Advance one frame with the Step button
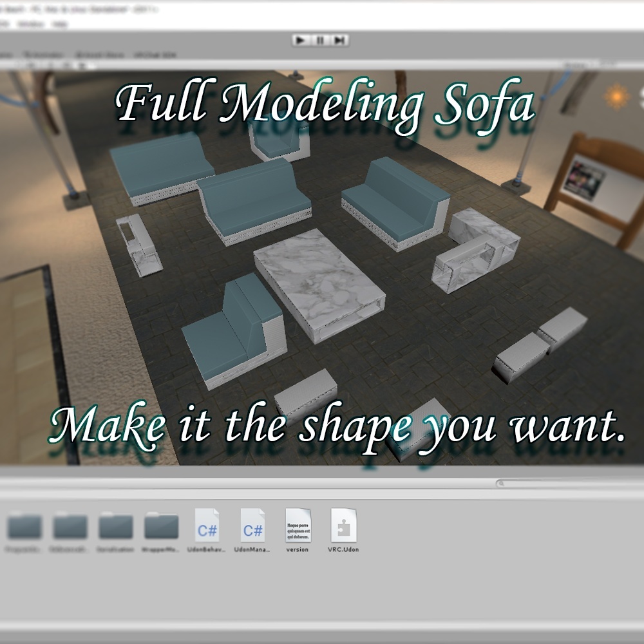Image resolution: width=644 pixels, height=644 pixels. (x=339, y=40)
